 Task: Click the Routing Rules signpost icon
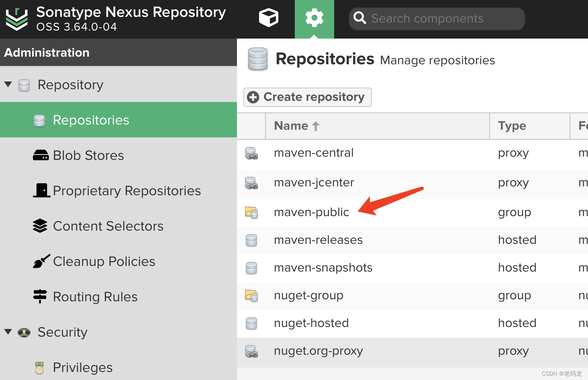40,296
